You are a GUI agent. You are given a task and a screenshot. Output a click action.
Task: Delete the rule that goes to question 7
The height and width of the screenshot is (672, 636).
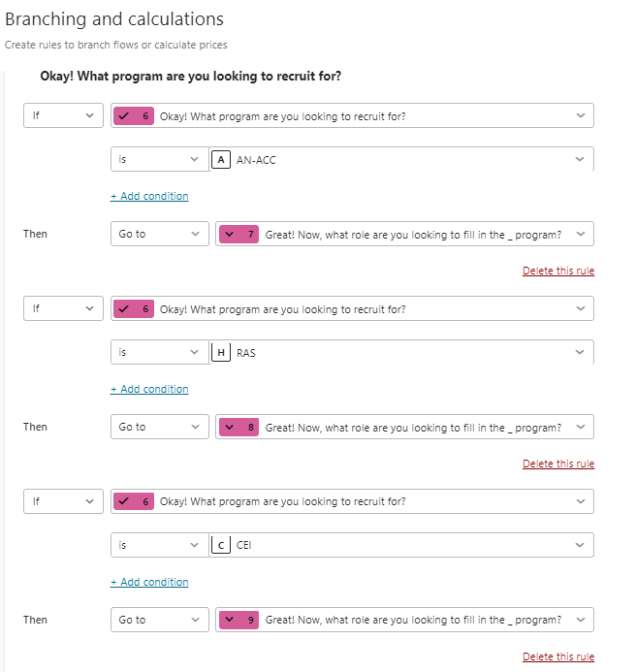pos(558,271)
